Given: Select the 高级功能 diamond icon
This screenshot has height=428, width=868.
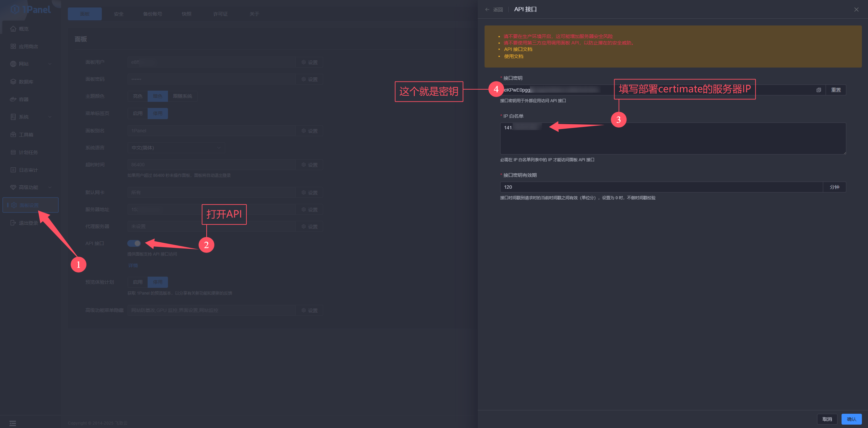Looking at the screenshot, I should [13, 187].
